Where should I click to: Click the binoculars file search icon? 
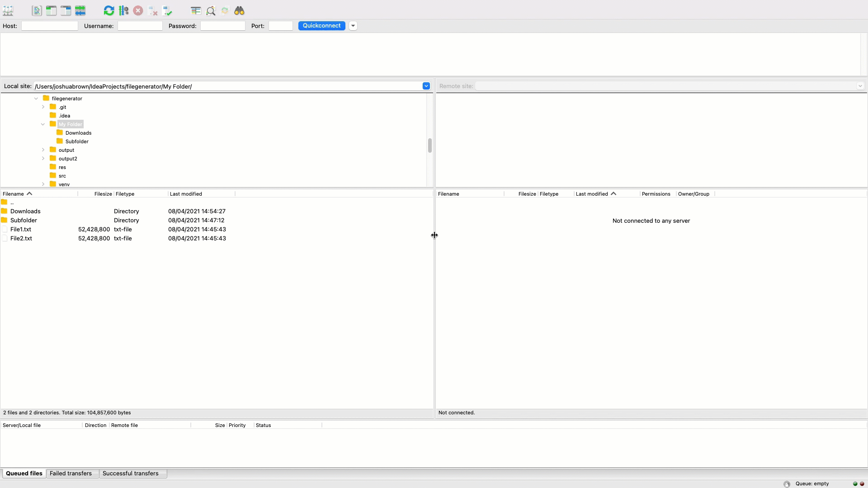point(239,10)
